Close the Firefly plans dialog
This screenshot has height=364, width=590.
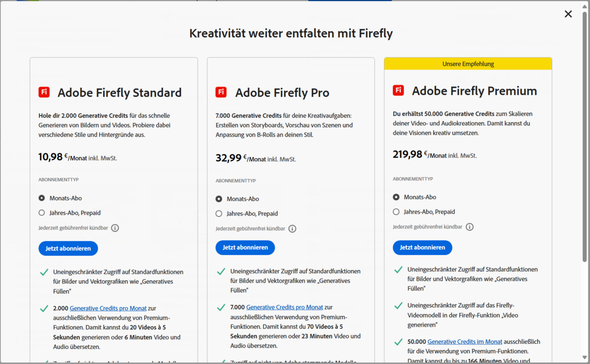(568, 14)
